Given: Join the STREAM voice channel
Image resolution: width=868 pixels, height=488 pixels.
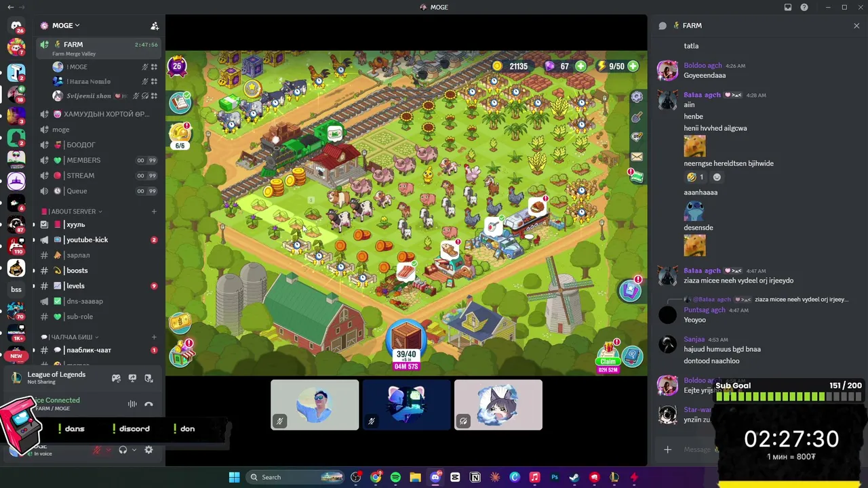Looking at the screenshot, I should pyautogui.click(x=99, y=176).
